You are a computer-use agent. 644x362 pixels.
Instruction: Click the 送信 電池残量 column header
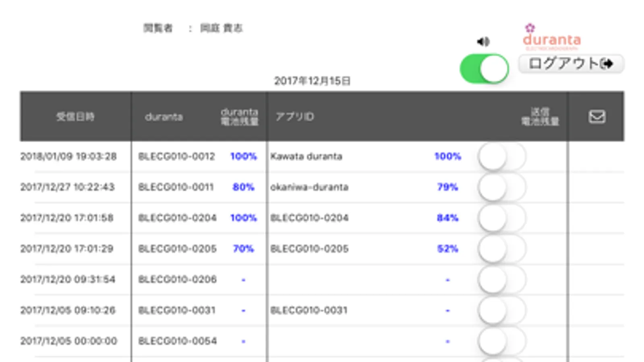tap(540, 117)
